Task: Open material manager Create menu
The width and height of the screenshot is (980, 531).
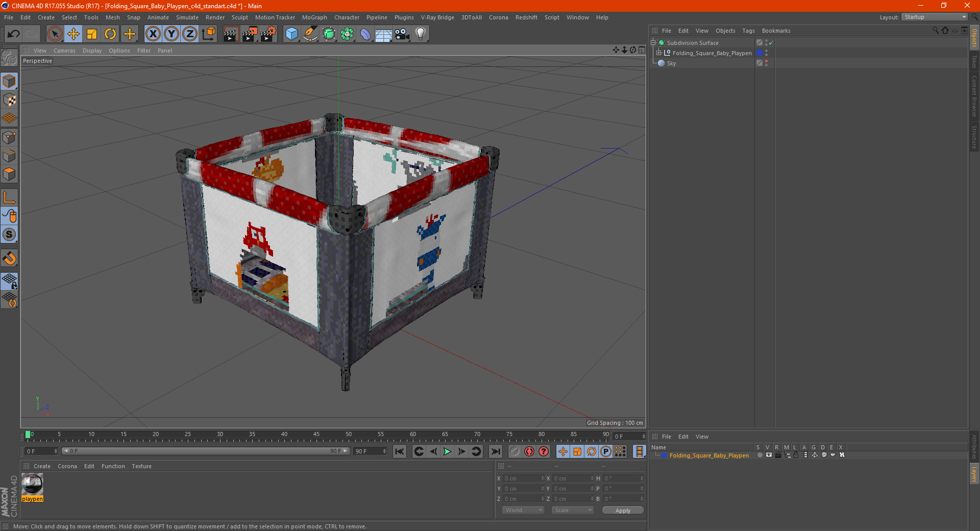Action: click(x=42, y=466)
